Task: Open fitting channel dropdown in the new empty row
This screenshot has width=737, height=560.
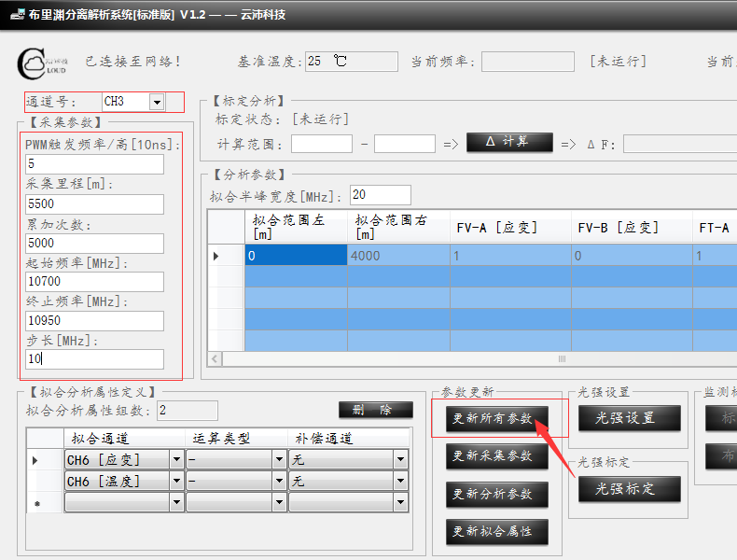Action: coord(176,502)
